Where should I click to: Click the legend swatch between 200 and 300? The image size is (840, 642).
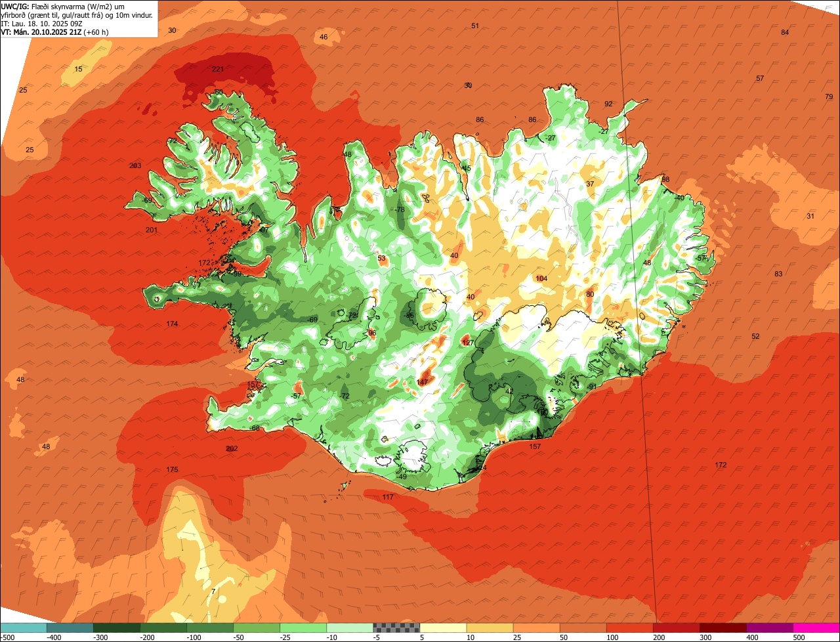click(676, 628)
